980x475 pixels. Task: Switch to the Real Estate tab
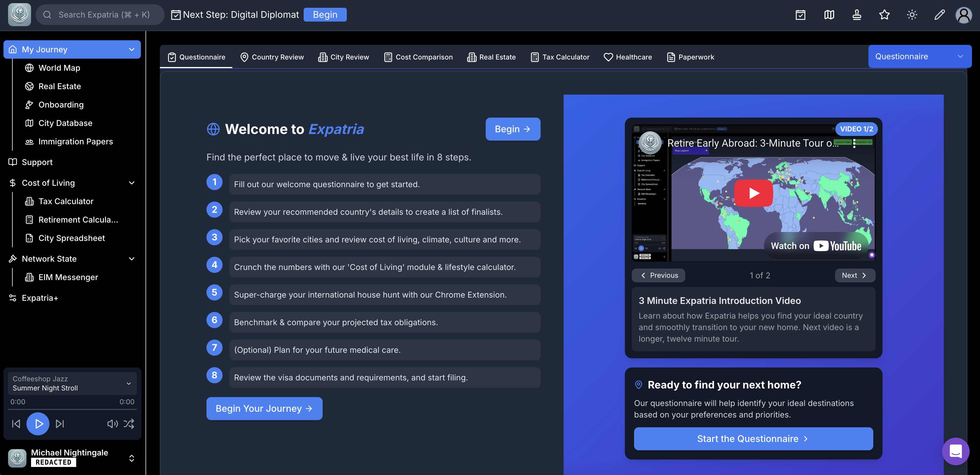click(491, 57)
